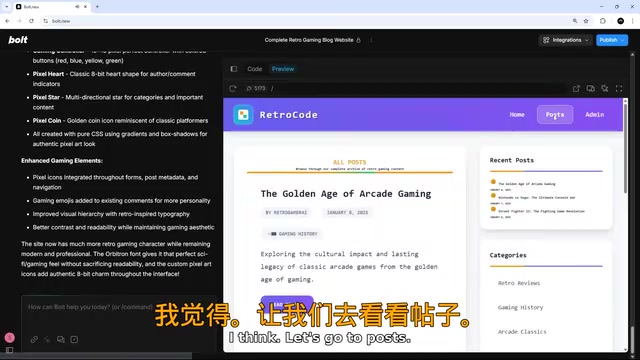Image resolution: width=640 pixels, height=360 pixels.
Task: Open a new browser tab
Action: [x=97, y=7]
